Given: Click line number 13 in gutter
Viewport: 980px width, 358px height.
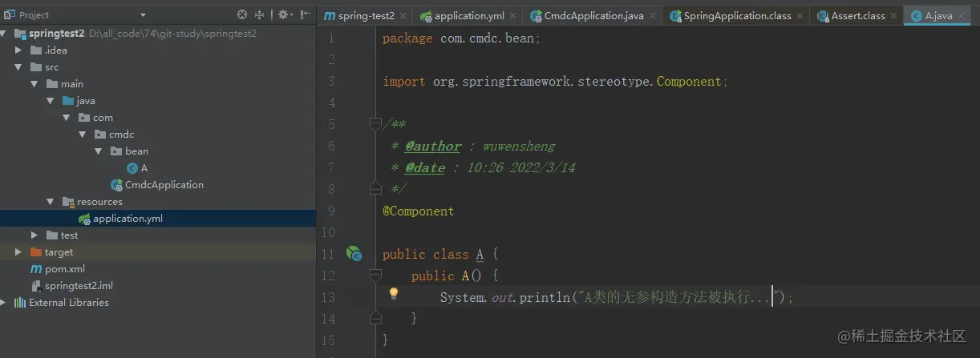Looking at the screenshot, I should click(x=329, y=298).
